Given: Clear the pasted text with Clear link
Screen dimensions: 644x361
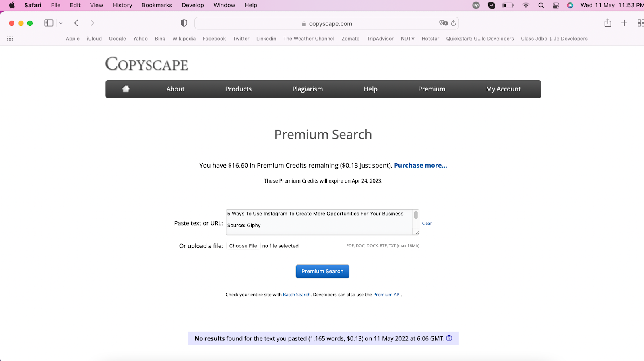Looking at the screenshot, I should pyautogui.click(x=427, y=223).
